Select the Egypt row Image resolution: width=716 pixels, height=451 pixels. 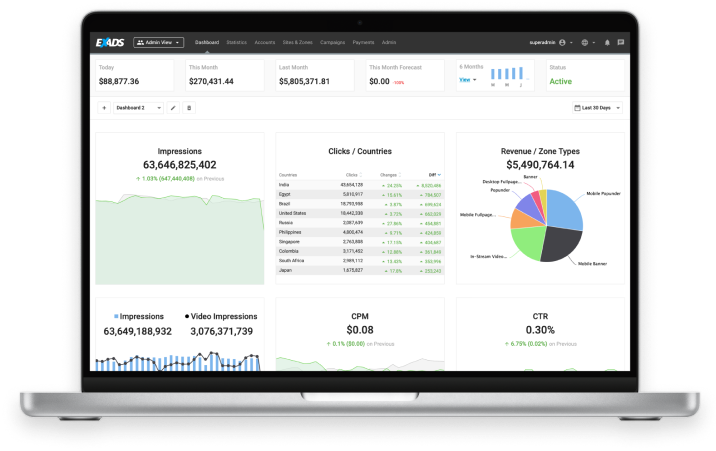(360, 194)
